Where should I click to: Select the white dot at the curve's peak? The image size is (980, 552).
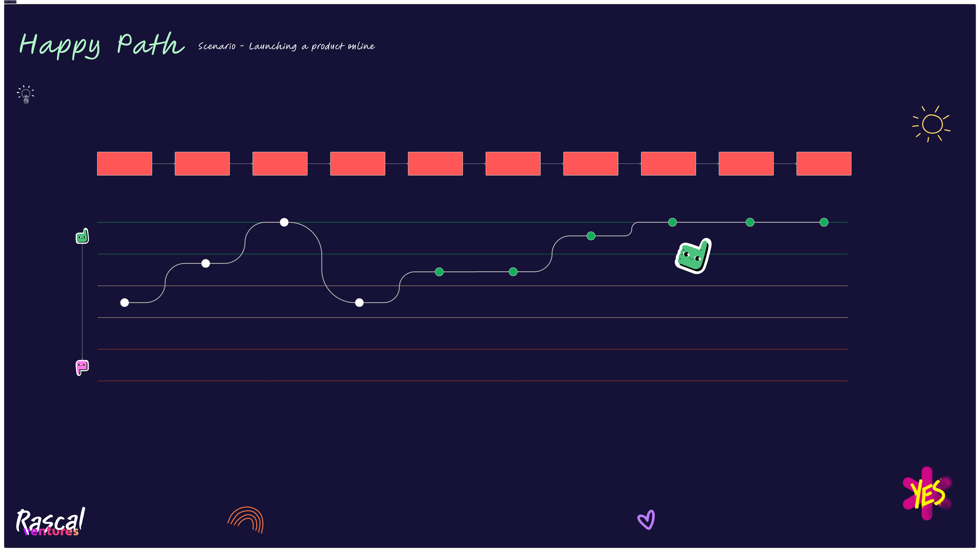(x=284, y=222)
